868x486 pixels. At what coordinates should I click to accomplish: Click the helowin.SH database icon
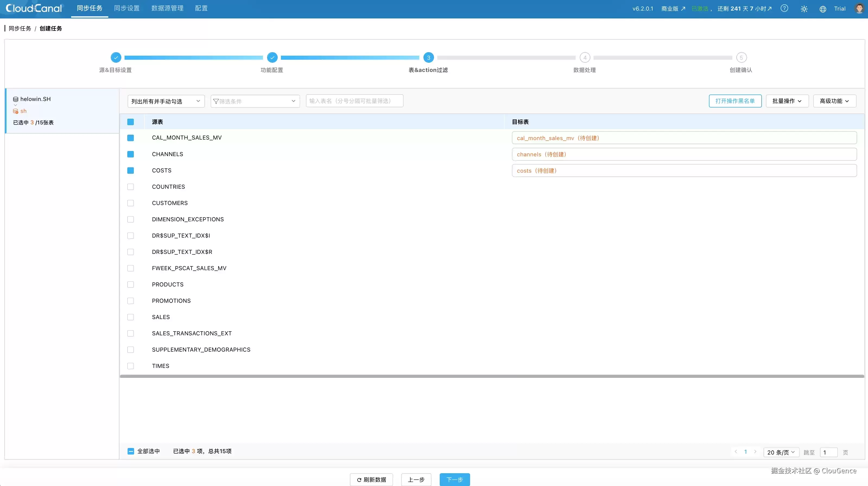tap(15, 99)
